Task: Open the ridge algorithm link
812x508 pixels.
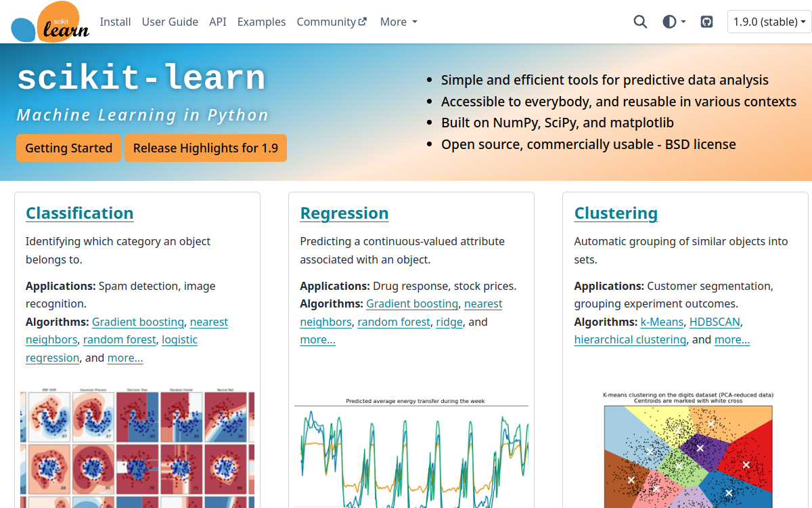Action: 449,322
